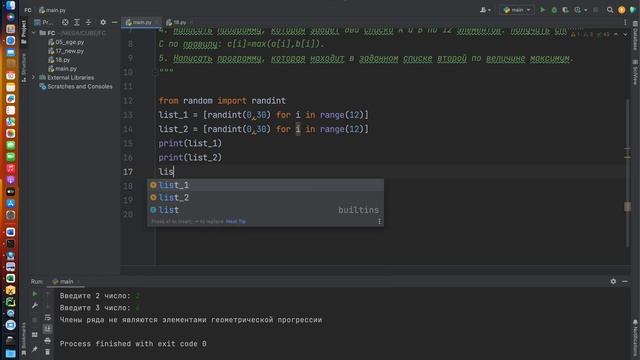Image resolution: width=640 pixels, height=360 pixels.
Task: Place cursor on line 15 print(list_1)
Action: (190, 143)
